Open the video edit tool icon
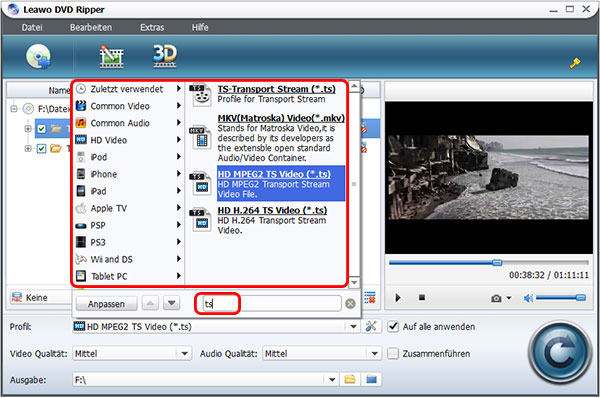The width and height of the screenshot is (600, 398). click(111, 57)
